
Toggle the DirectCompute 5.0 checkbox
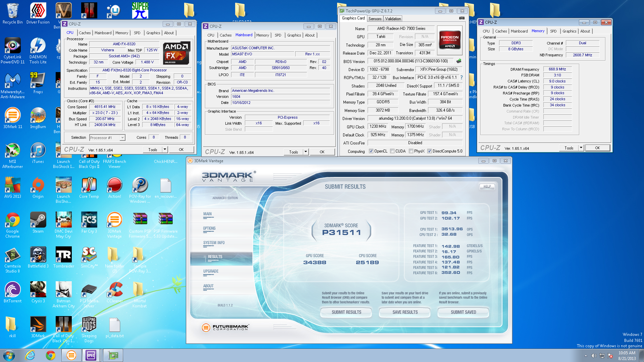point(429,151)
